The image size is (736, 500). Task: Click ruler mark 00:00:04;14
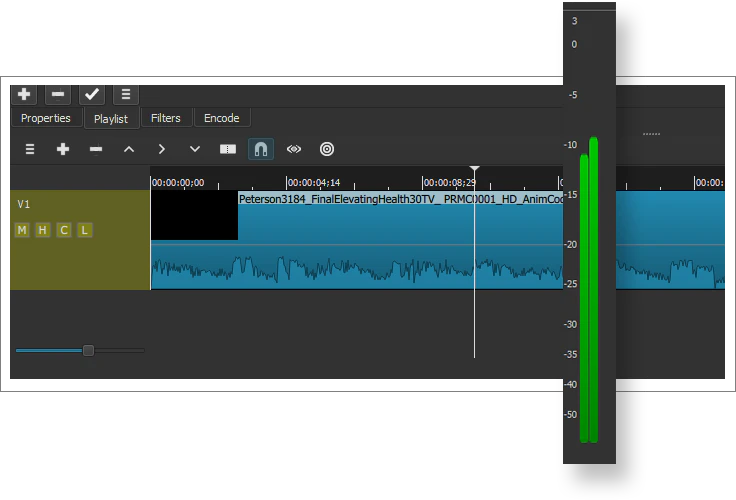314,183
